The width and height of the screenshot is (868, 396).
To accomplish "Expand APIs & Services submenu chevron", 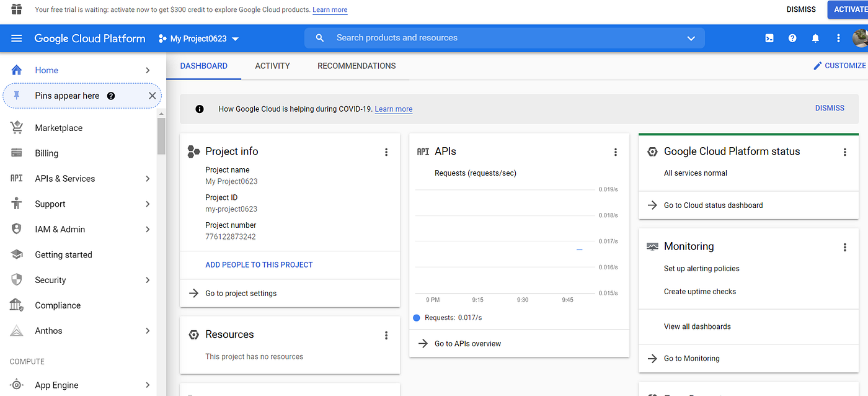I will pyautogui.click(x=148, y=178).
